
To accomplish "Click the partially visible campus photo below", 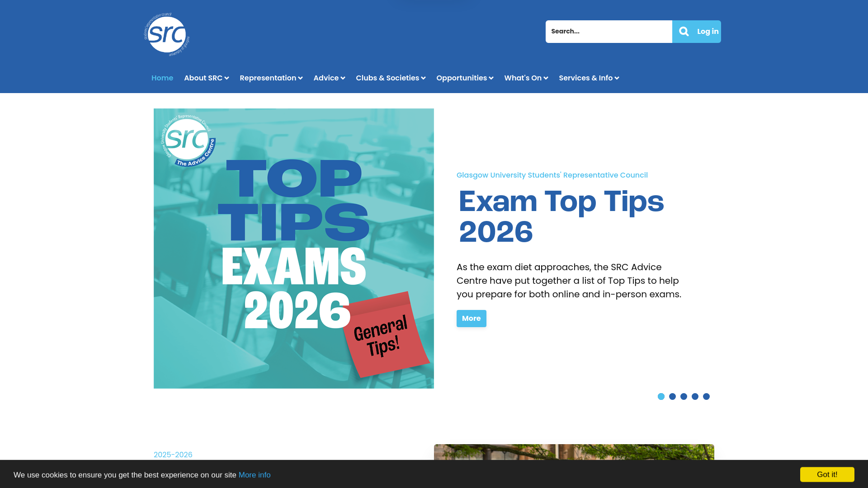I will 574,452.
